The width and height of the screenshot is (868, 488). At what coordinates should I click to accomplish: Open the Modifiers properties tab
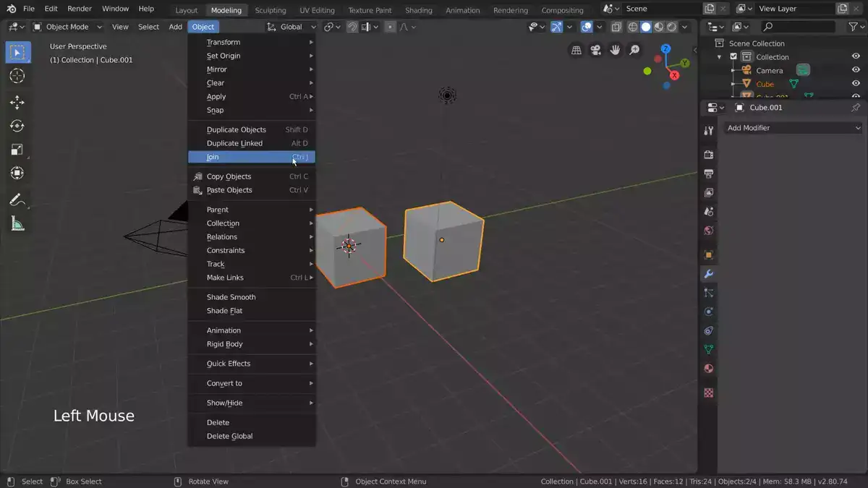(x=709, y=274)
